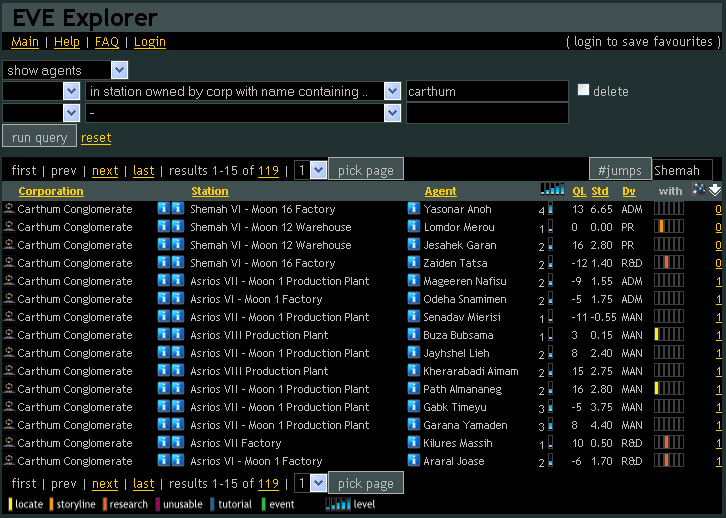The width and height of the screenshot is (726, 518).
Task: Click corporation portrait icon in Kilures Massih row
Action: click(8, 443)
